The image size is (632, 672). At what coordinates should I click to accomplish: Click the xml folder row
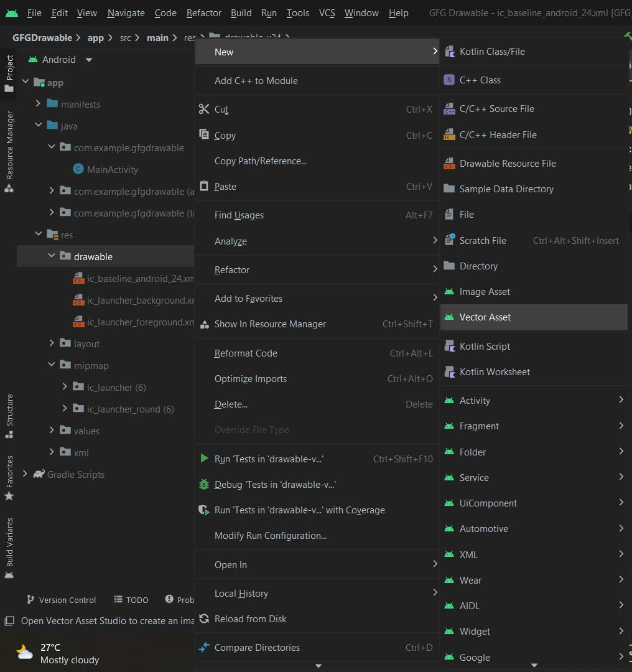[x=105, y=452]
